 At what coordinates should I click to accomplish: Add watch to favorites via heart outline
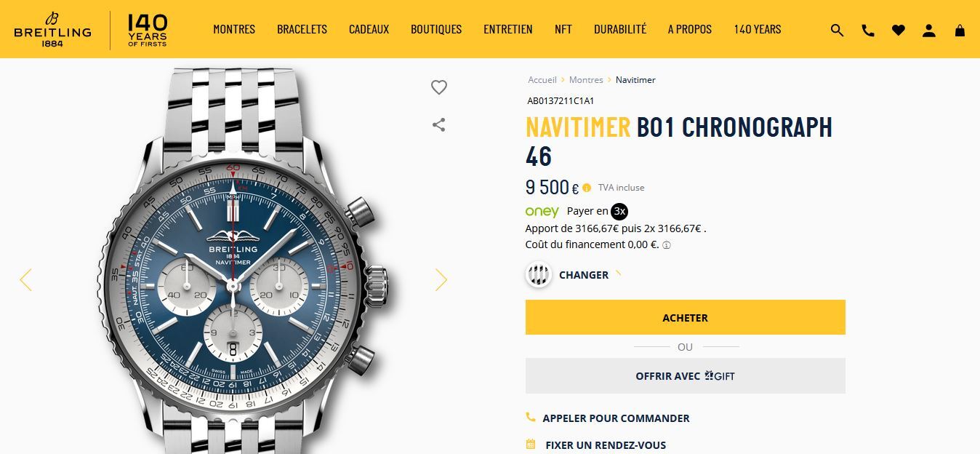(438, 87)
